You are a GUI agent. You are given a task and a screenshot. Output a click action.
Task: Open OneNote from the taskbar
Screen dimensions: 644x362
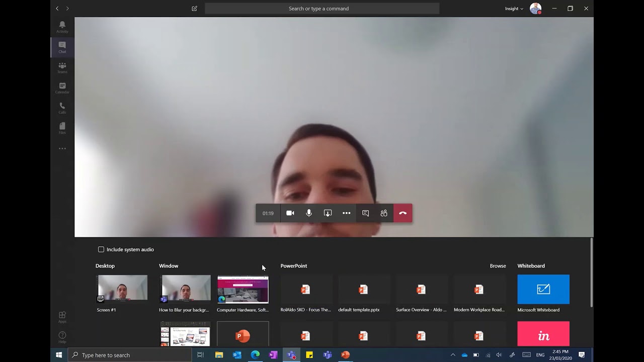273,355
